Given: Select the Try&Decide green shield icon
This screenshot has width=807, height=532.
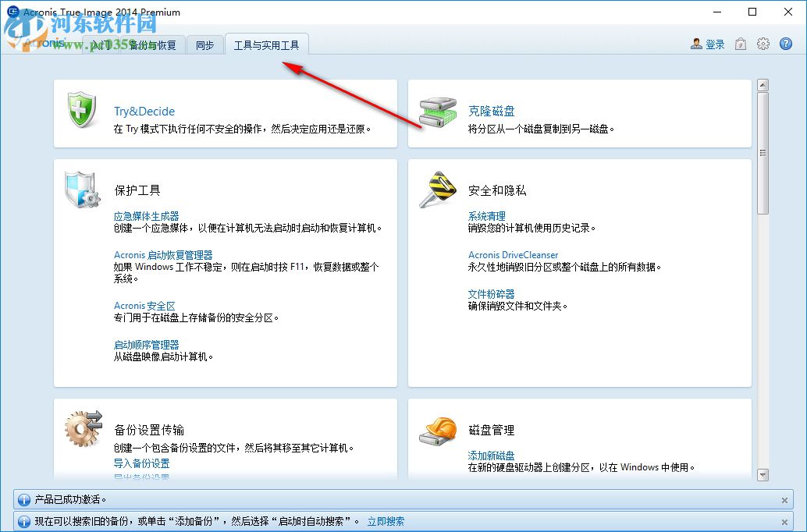Looking at the screenshot, I should pyautogui.click(x=80, y=109).
